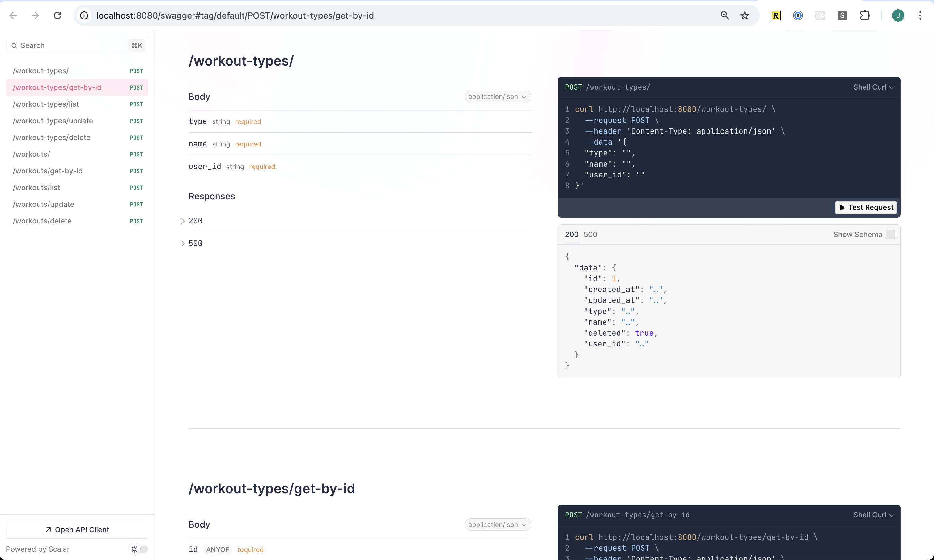Open site information in the address bar
Screen dimensions: 934x560
pos(83,15)
